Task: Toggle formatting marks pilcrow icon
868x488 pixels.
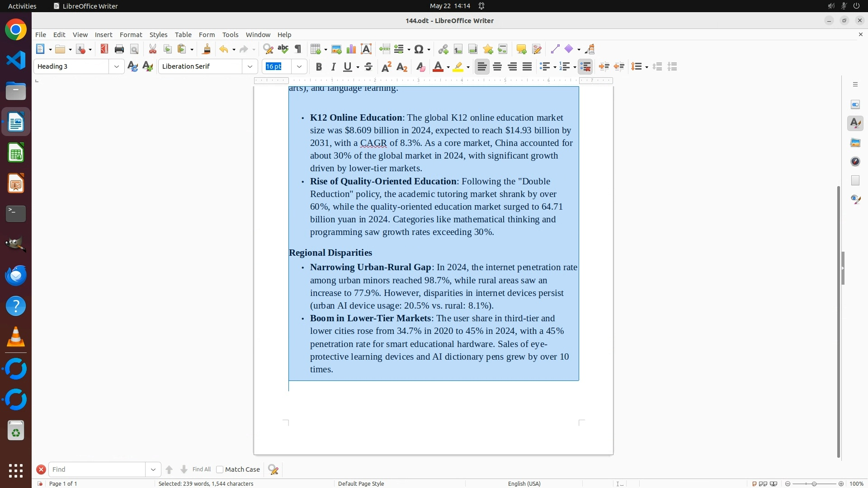Action: tap(298, 49)
